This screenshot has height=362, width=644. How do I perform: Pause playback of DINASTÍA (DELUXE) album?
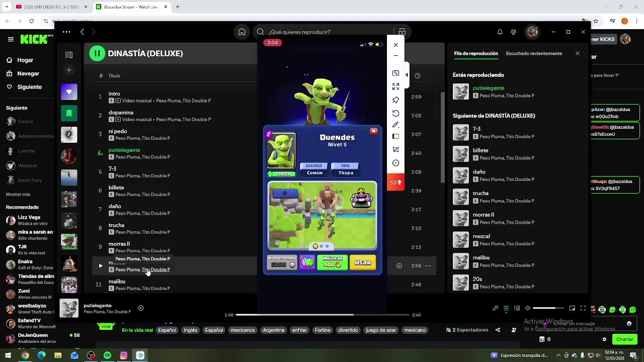[x=97, y=53]
